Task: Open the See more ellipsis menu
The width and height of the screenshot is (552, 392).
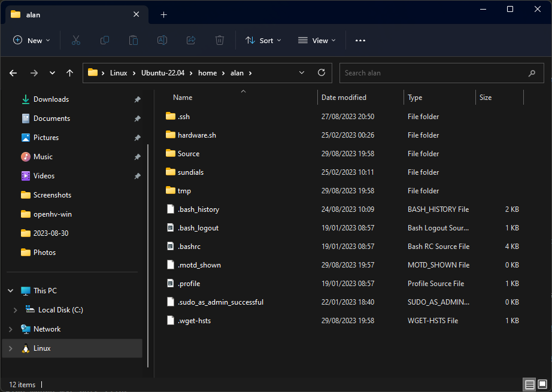Action: (x=360, y=40)
